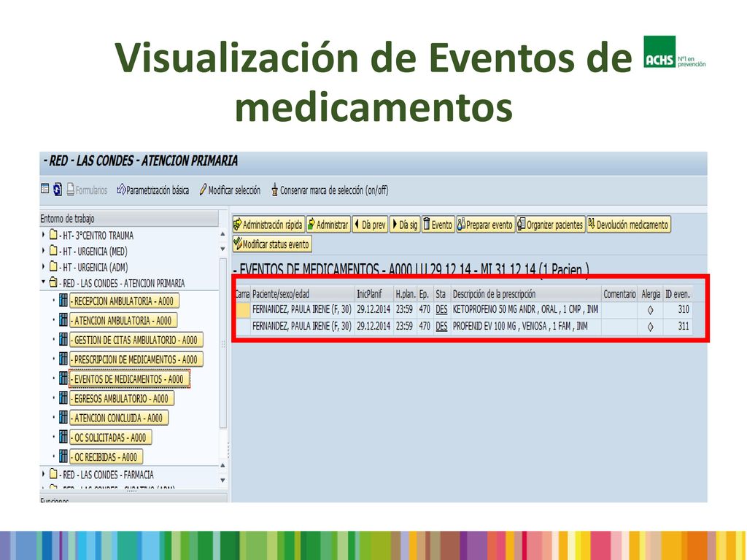Image resolution: width=747 pixels, height=560 pixels.
Task: Click event ID 310 cell
Action: tap(678, 309)
